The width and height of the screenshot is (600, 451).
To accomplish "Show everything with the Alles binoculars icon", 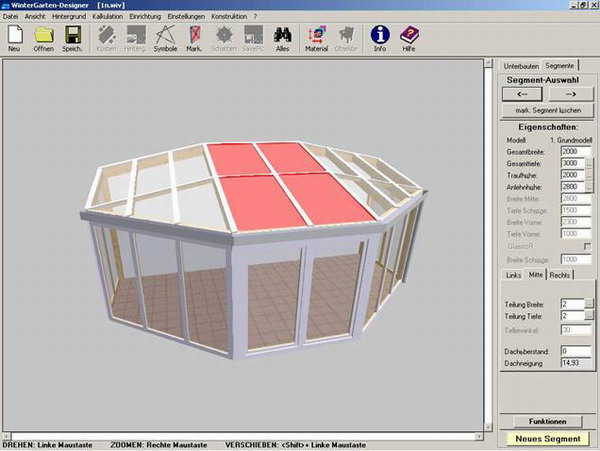I will [x=282, y=37].
